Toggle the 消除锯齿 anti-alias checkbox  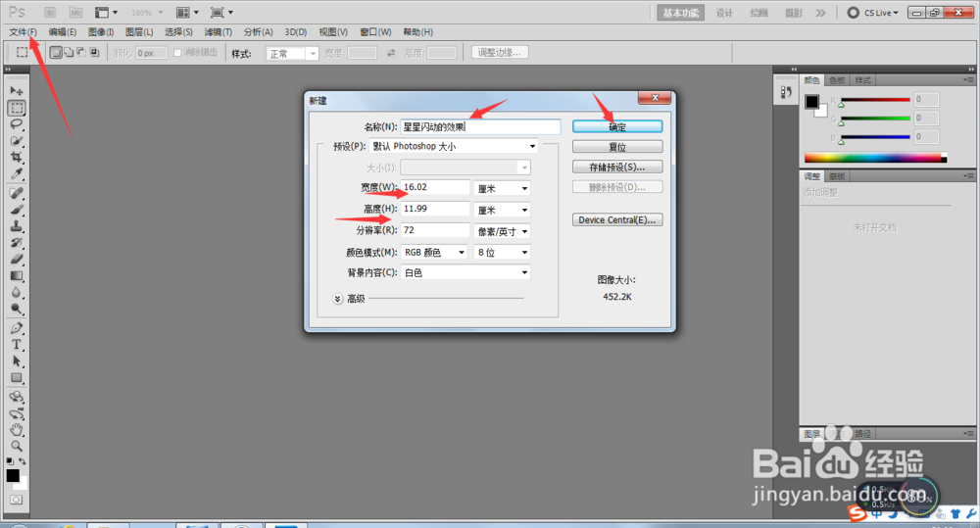coord(177,53)
